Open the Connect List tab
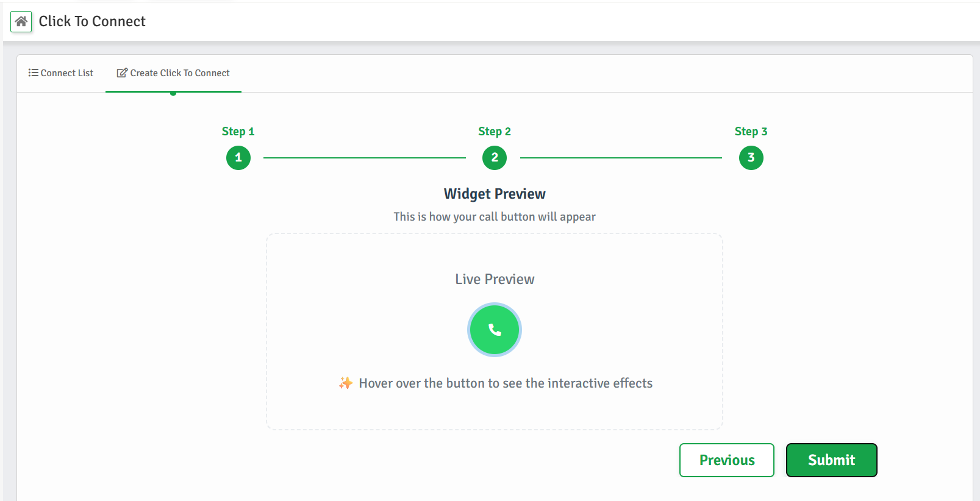Image resolution: width=980 pixels, height=501 pixels. [61, 73]
